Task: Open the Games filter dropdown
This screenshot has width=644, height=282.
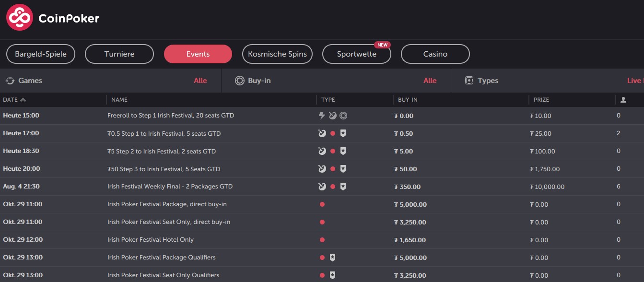Action: (x=110, y=81)
